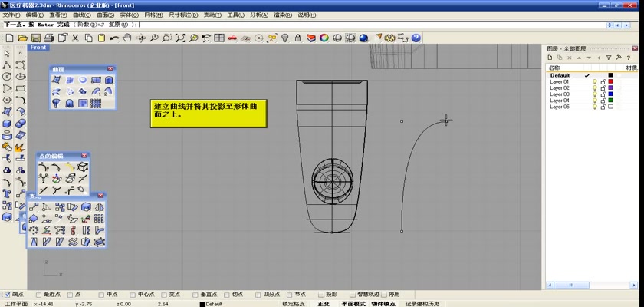Click the Print icon in toolbar
The width and height of the screenshot is (644, 307).
point(48,38)
